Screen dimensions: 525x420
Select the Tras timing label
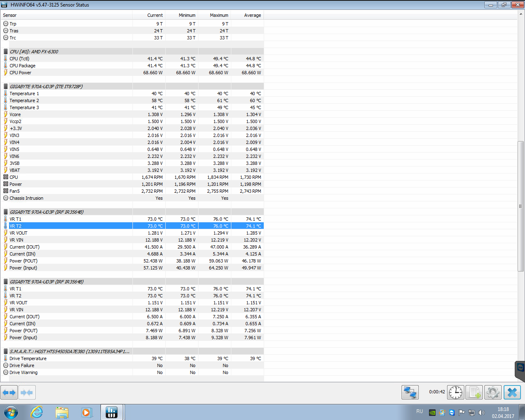point(14,31)
